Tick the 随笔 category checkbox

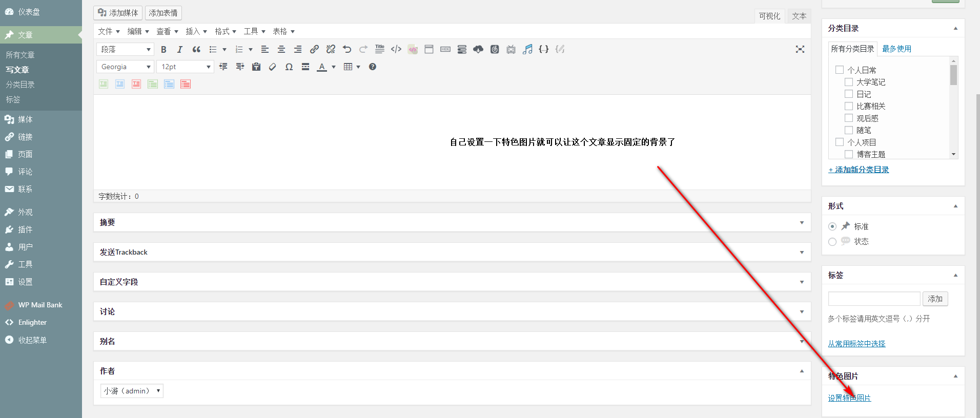click(849, 130)
